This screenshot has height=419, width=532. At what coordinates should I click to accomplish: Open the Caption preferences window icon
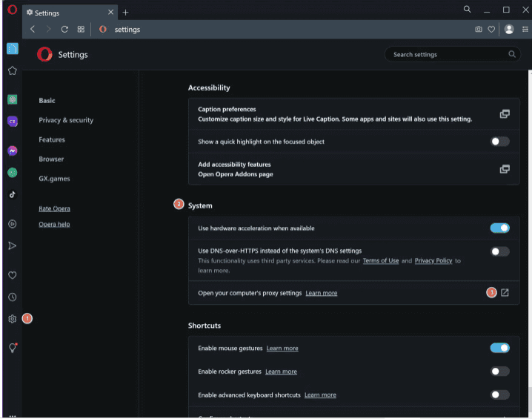pyautogui.click(x=505, y=114)
